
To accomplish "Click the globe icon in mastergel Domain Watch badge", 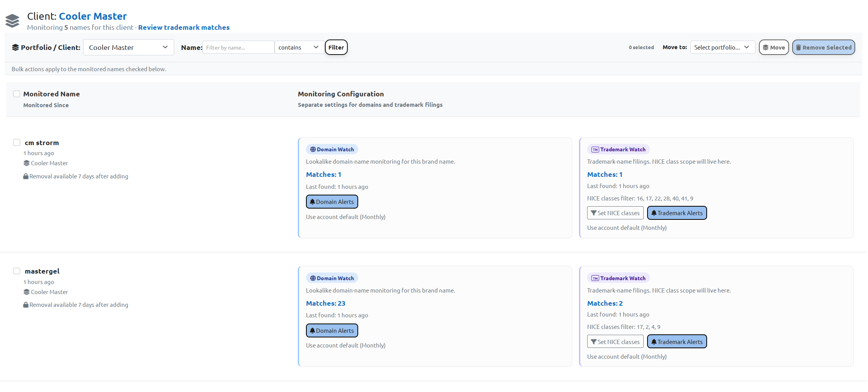I will click(313, 278).
